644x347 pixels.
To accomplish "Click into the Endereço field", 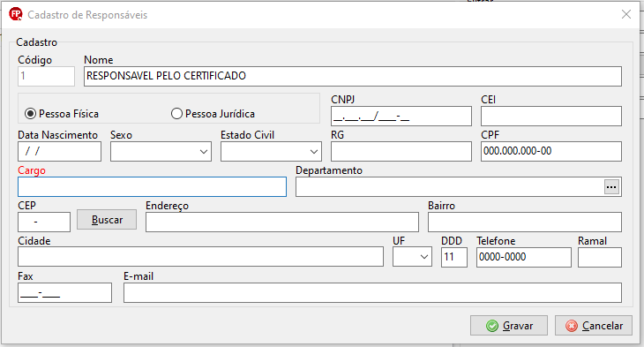I will [282, 222].
